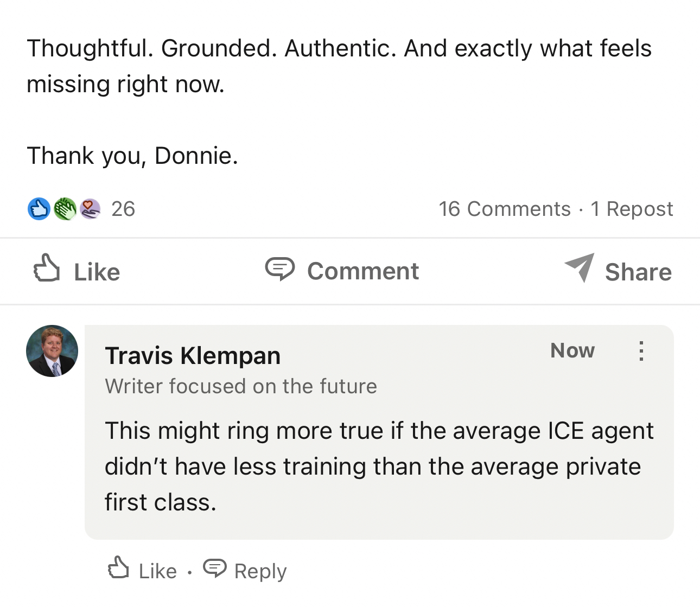Open Travis Klempan's profile photo
700x607 pixels.
[52, 351]
